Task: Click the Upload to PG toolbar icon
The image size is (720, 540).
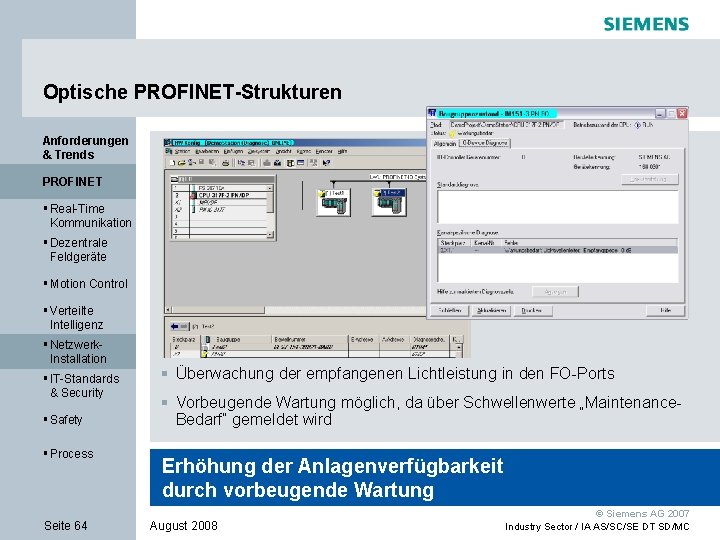Action: [277, 163]
